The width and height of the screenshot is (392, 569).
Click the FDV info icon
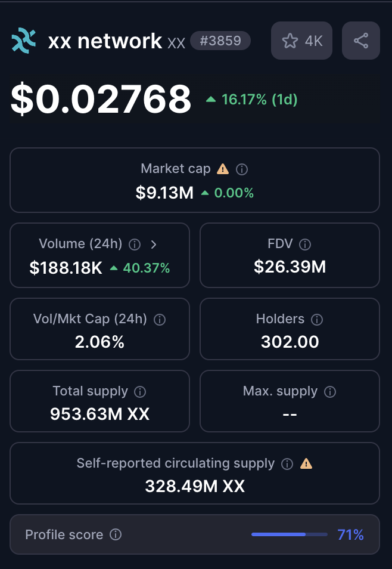click(305, 244)
